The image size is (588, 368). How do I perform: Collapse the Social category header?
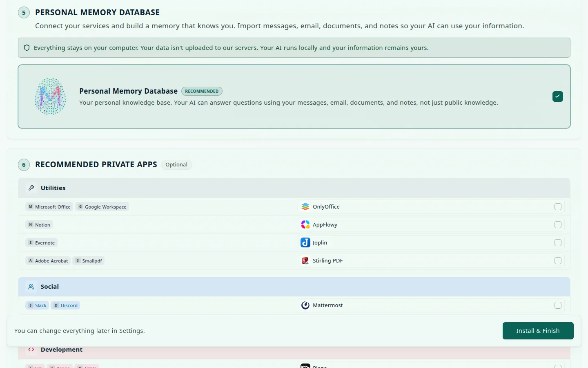click(294, 287)
